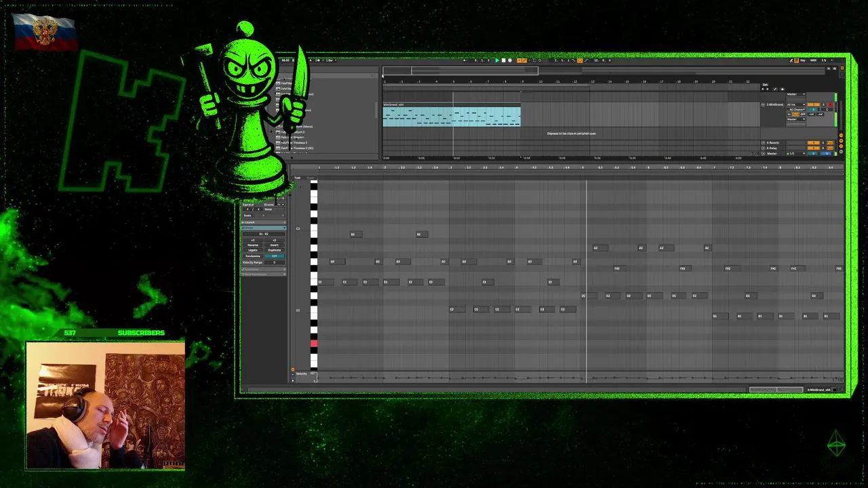Unfold the A Reverb return track
Viewport: 868px width, 488px height.
click(x=763, y=142)
